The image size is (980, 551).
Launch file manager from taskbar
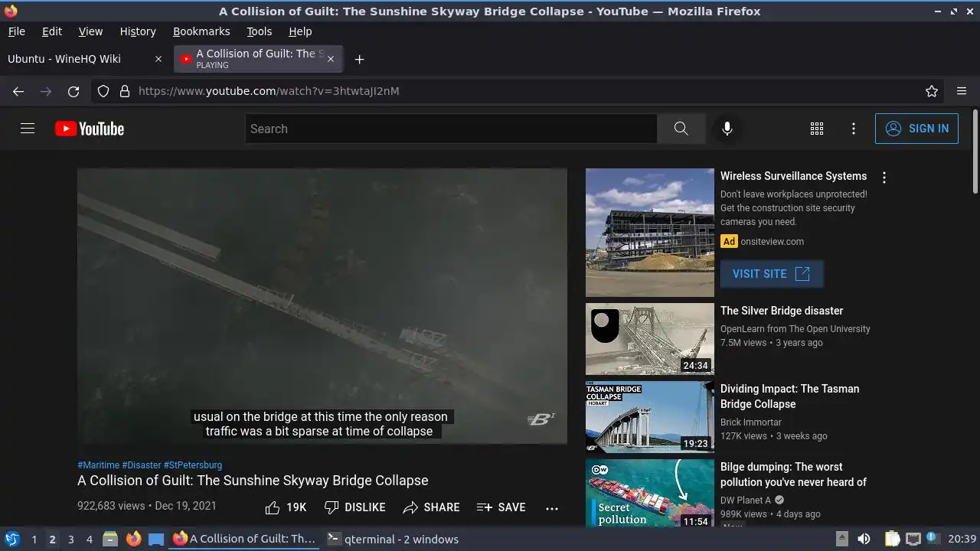110,539
